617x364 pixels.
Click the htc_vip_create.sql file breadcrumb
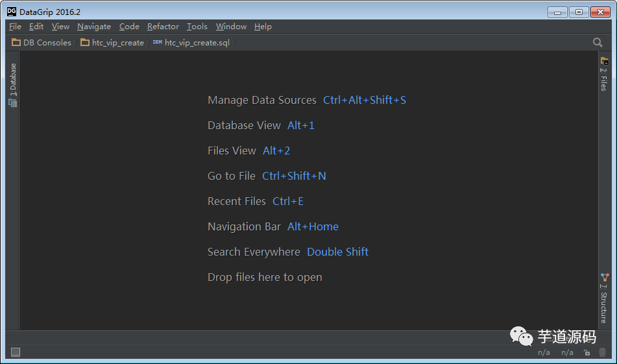click(191, 43)
